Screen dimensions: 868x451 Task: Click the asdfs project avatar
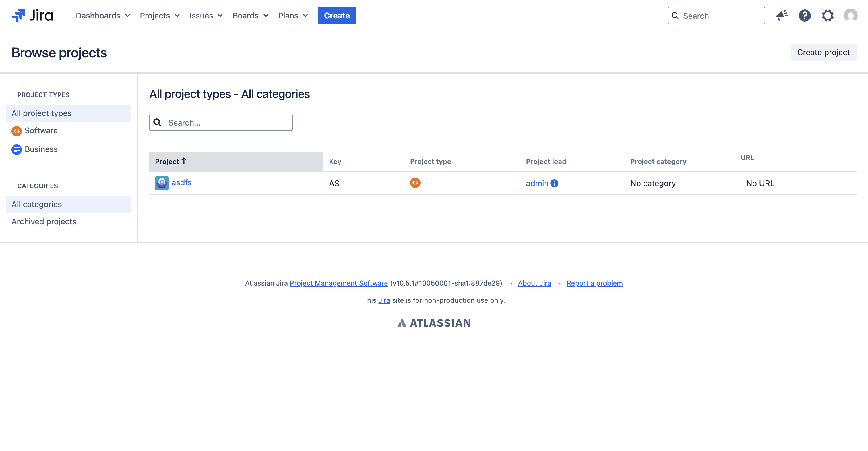[162, 183]
